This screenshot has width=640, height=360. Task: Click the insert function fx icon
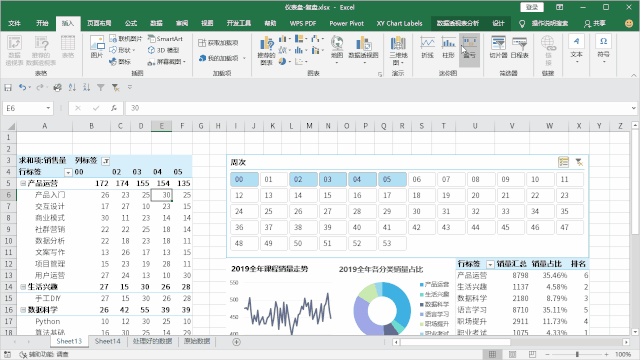point(114,108)
